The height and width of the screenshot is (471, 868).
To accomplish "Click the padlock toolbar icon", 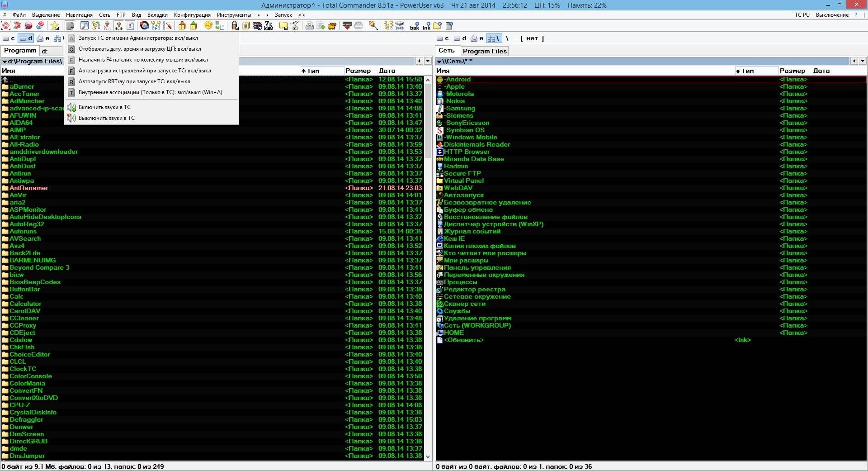I will [x=235, y=26].
